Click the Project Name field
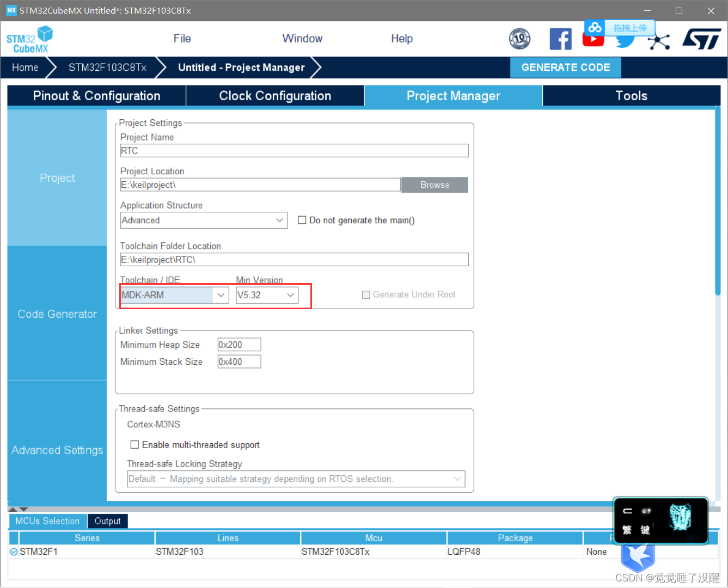 tap(294, 151)
